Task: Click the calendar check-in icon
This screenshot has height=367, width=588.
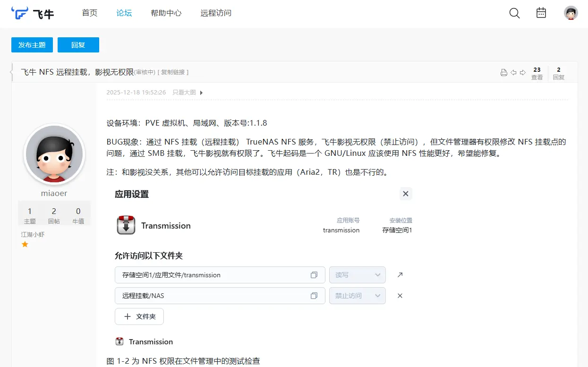Action: pyautogui.click(x=541, y=13)
